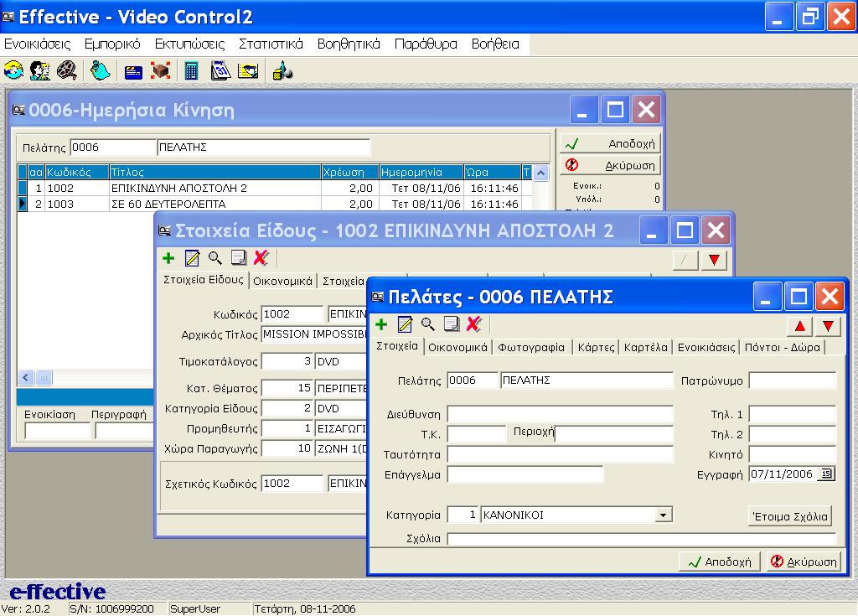The image size is (858, 616).
Task: Click the red X delete icon in Πελάτες window
Action: [474, 324]
